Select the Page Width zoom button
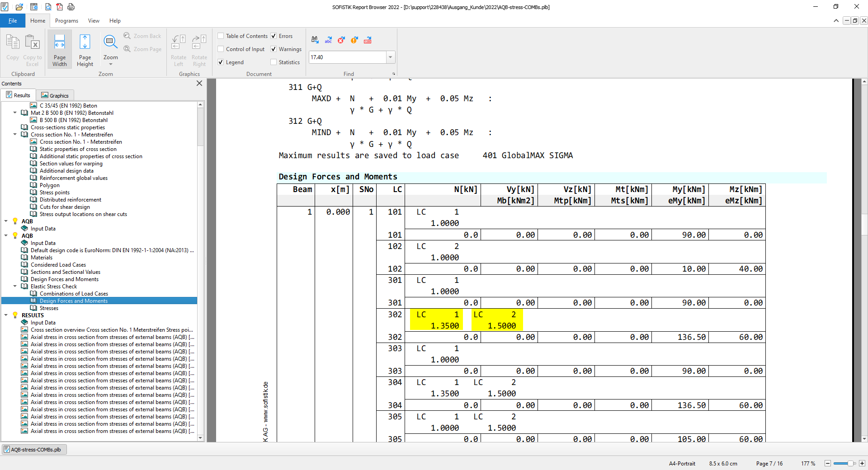Image resolution: width=868 pixels, height=470 pixels. pos(60,50)
